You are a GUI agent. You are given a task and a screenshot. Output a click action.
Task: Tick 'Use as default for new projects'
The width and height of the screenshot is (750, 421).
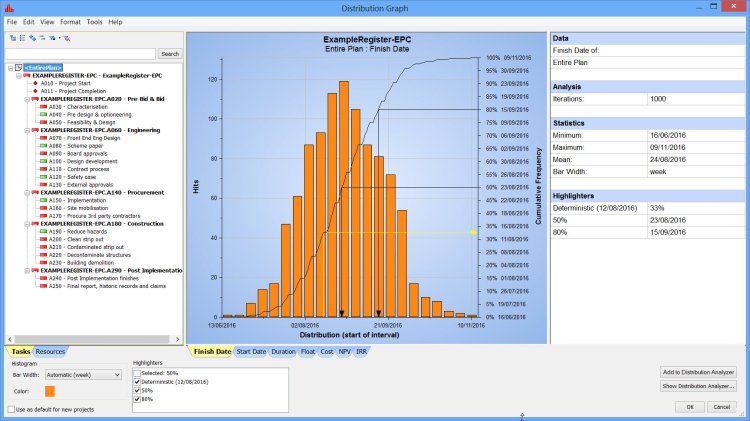12,409
